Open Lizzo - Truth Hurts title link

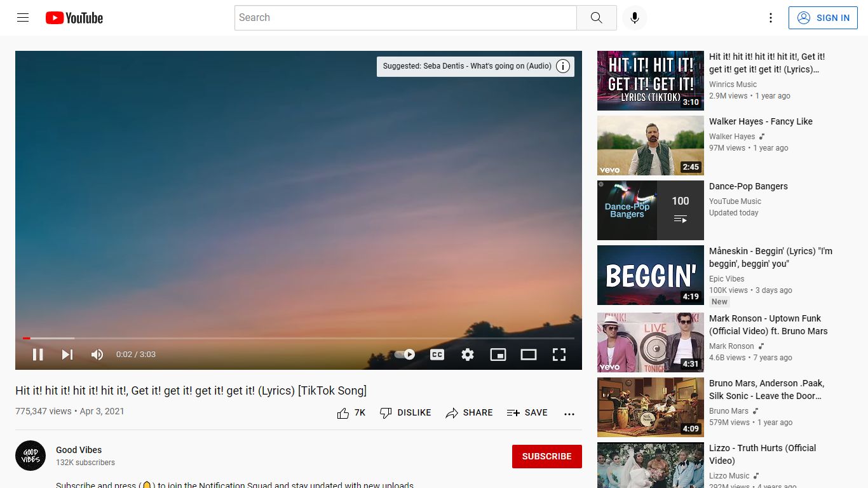[763, 454]
